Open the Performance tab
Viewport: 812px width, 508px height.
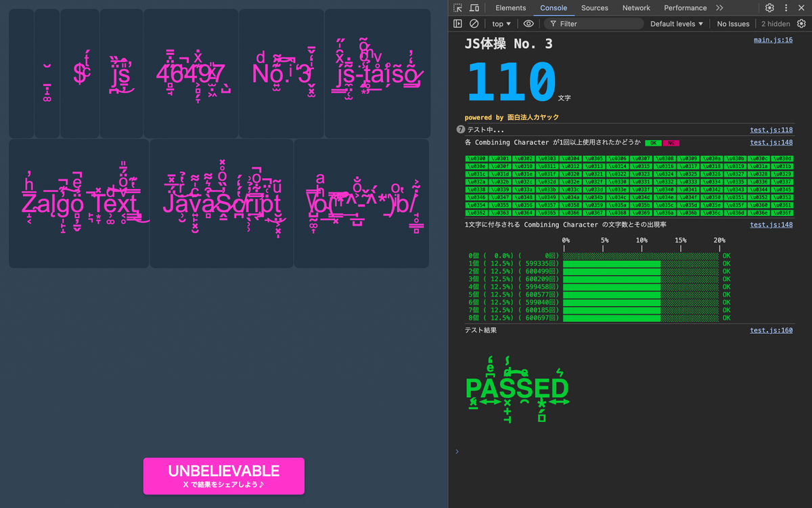(685, 8)
